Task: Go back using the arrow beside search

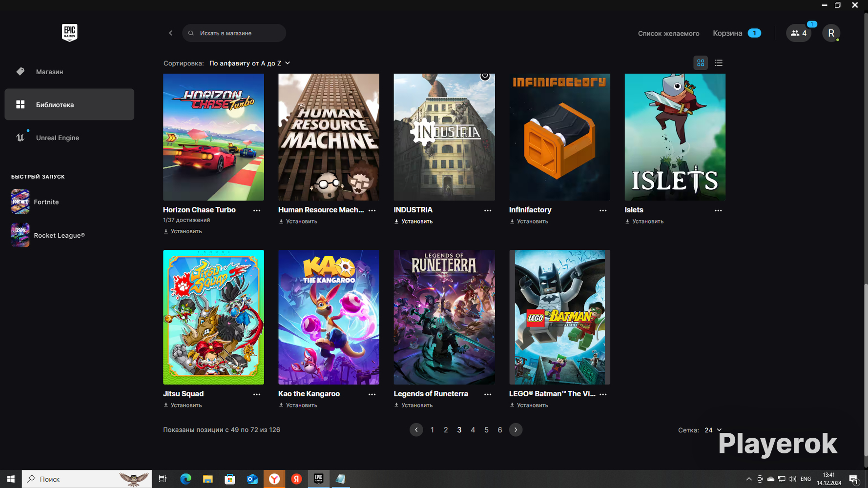Action: click(170, 33)
